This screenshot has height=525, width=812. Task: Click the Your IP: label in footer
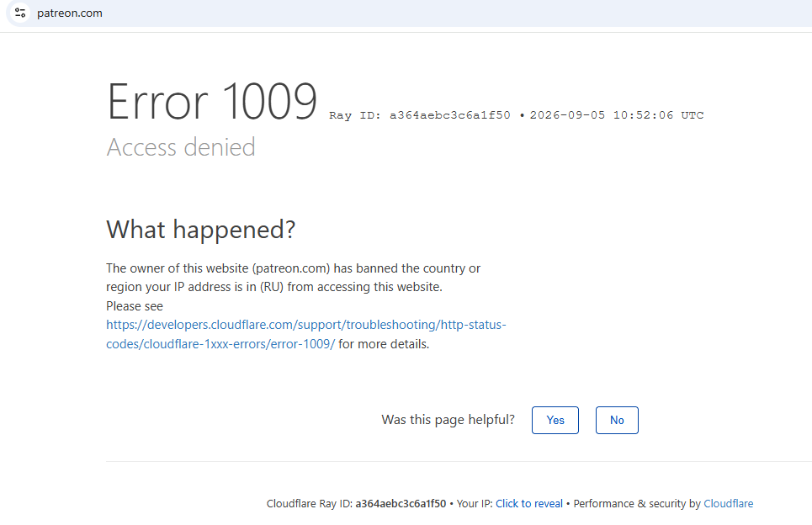click(x=475, y=503)
